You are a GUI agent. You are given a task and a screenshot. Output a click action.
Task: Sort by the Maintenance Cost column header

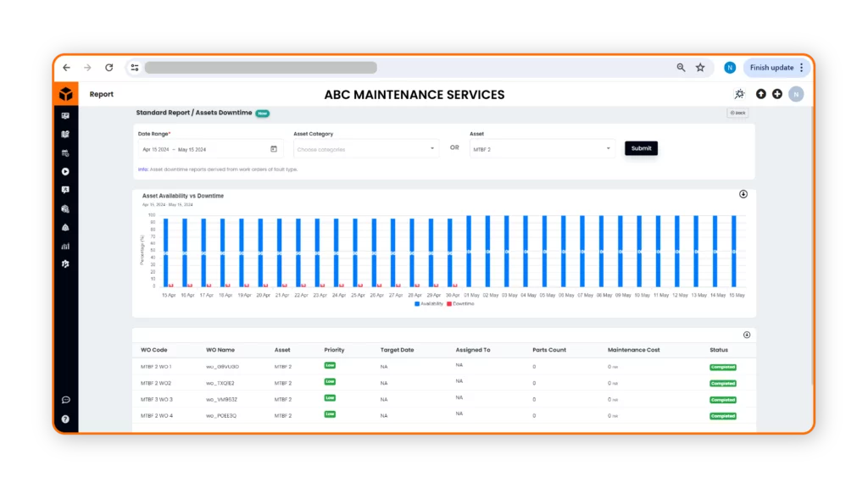634,350
